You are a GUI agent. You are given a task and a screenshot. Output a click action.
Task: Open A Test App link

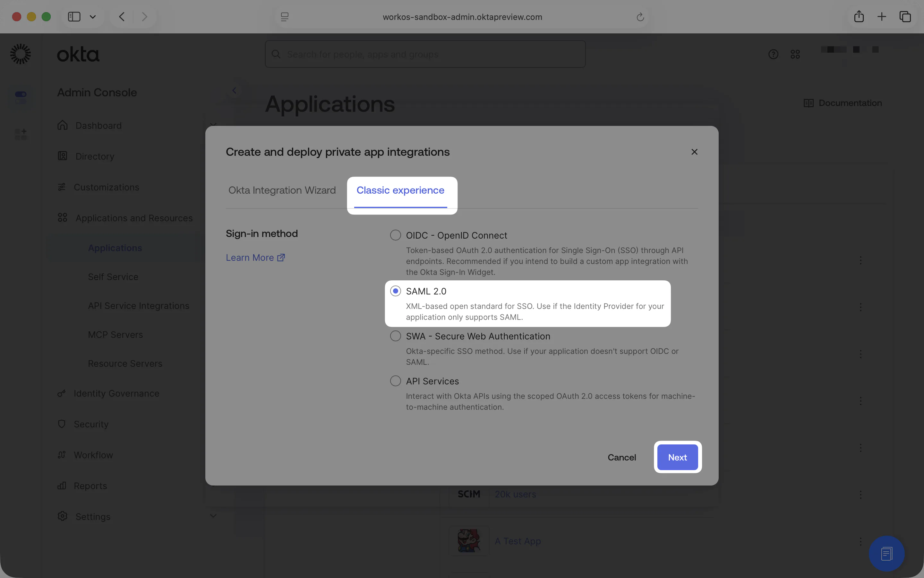[518, 541]
